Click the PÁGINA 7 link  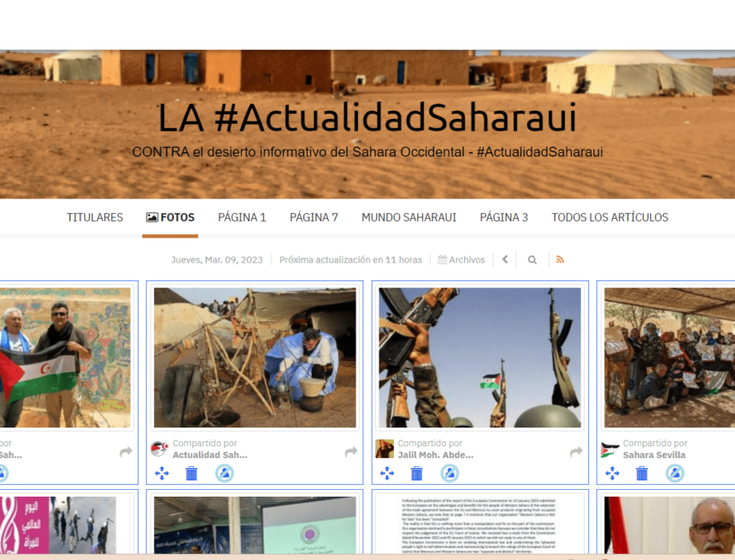coord(314,217)
